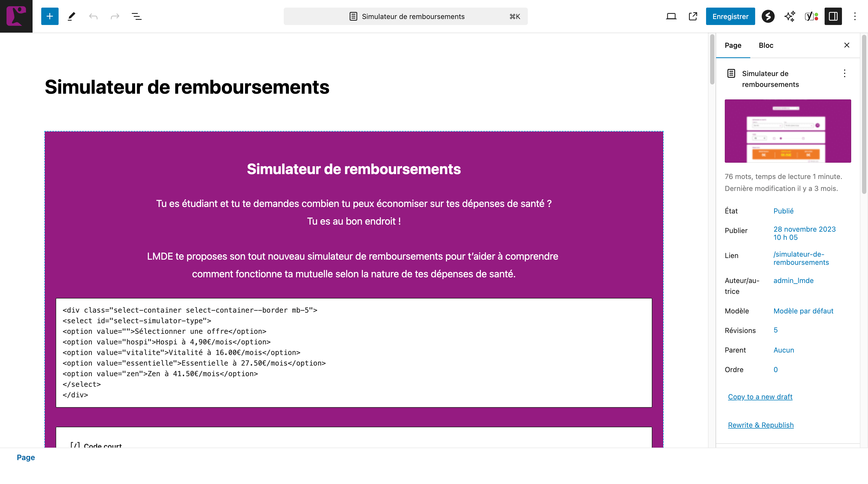868x484 pixels.
Task: Select the editing tools pencil icon
Action: 71,16
